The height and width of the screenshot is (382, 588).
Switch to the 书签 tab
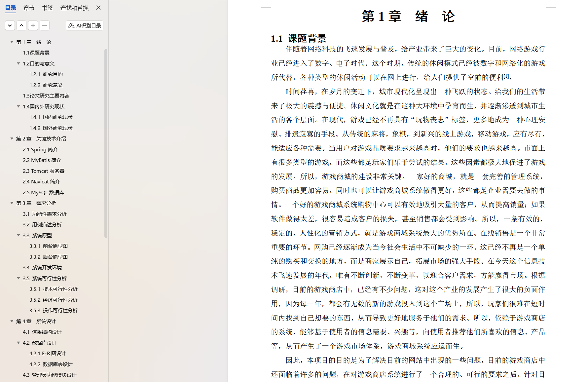click(48, 8)
